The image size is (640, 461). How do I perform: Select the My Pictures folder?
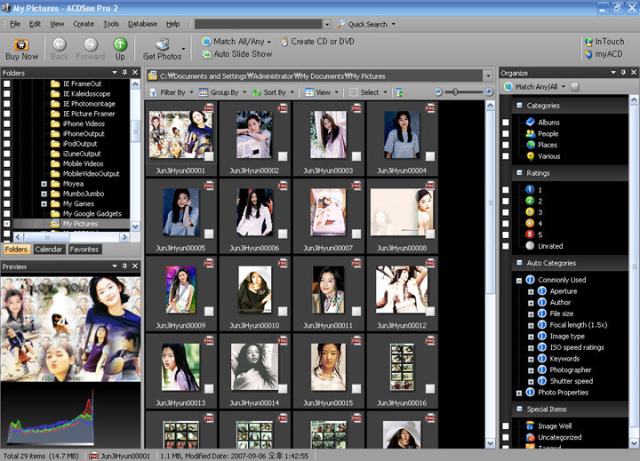(x=80, y=224)
